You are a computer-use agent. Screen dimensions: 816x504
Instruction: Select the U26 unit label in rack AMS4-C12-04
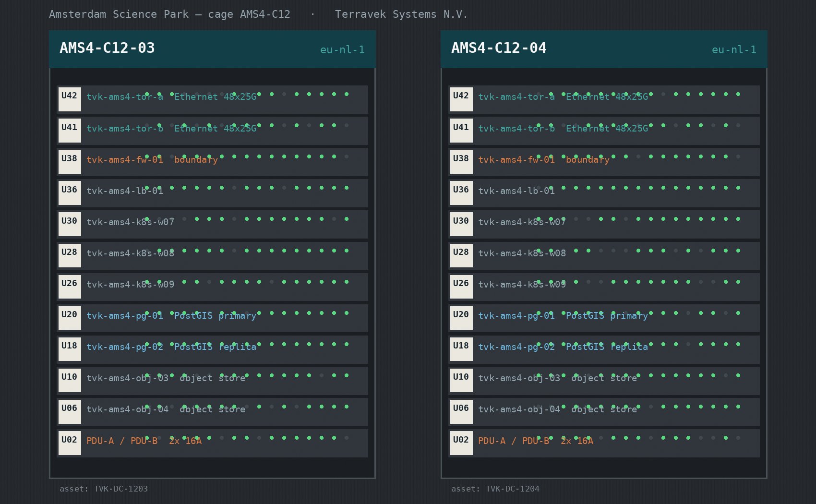(x=461, y=287)
